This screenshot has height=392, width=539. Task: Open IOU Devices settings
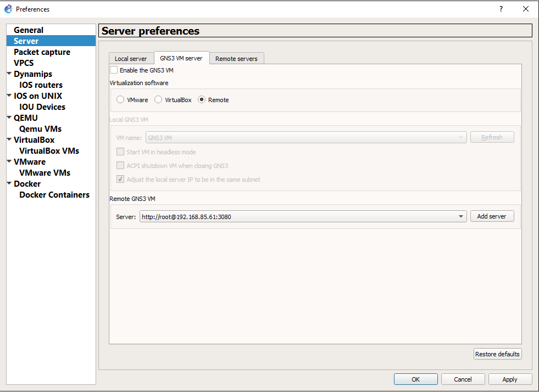[x=42, y=107]
